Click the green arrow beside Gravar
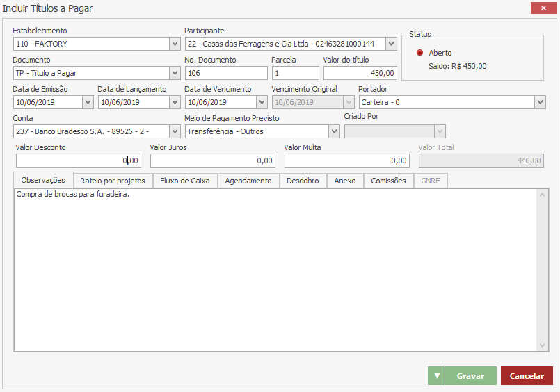This screenshot has width=560, height=392. click(437, 376)
